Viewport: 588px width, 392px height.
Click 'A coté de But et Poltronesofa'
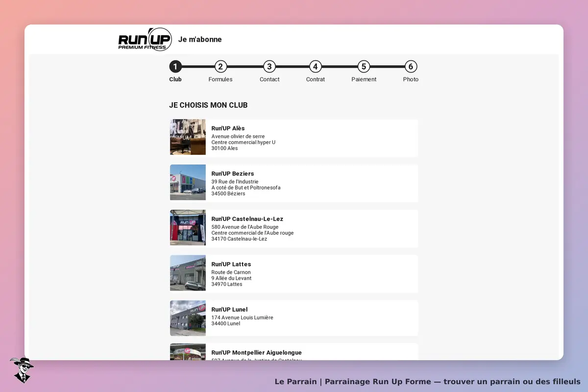click(246, 188)
